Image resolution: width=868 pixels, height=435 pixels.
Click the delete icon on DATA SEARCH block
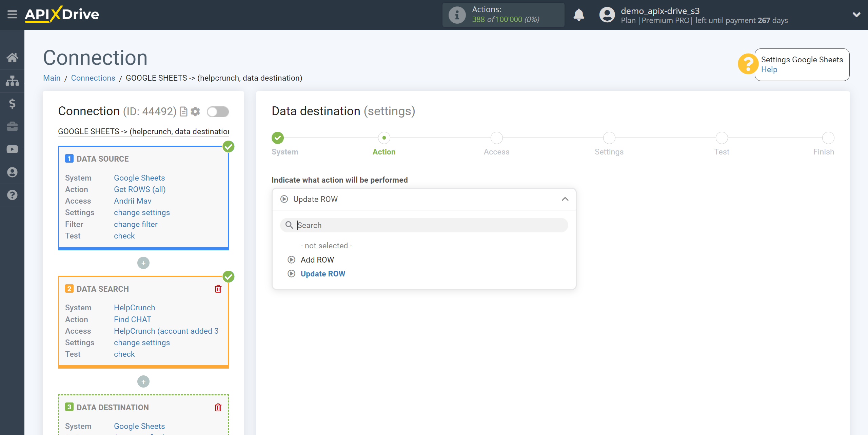coord(218,289)
